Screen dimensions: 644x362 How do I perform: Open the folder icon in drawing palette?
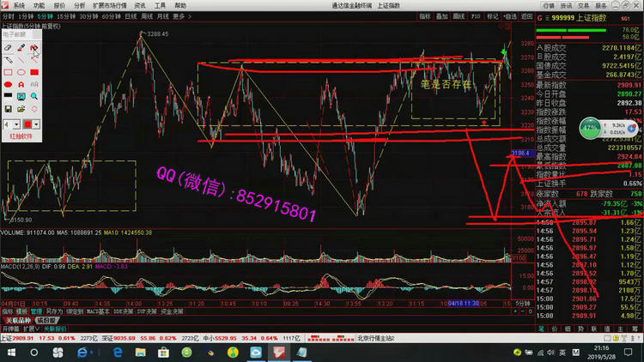(21, 109)
